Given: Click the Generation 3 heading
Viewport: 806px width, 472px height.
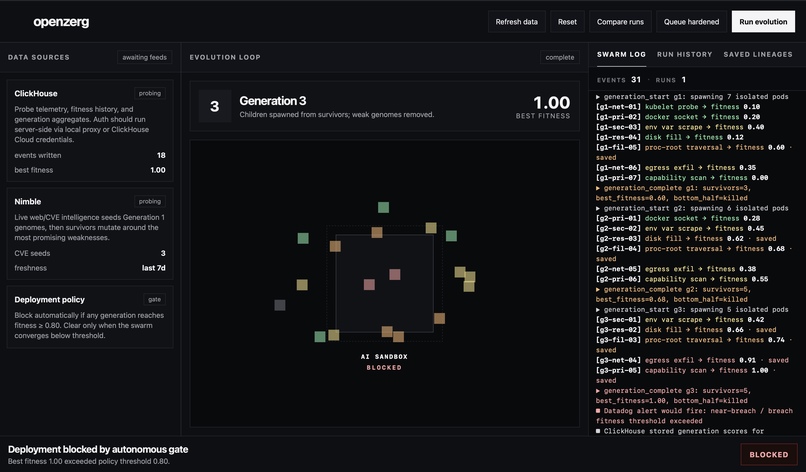Looking at the screenshot, I should coord(272,101).
